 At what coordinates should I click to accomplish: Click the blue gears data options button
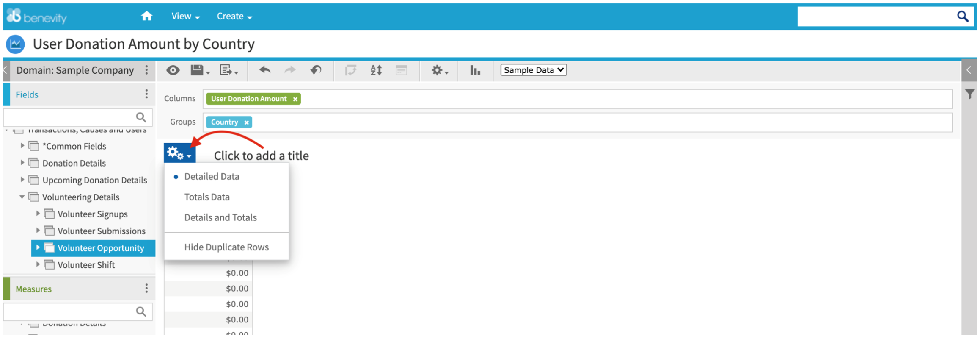pyautogui.click(x=180, y=153)
